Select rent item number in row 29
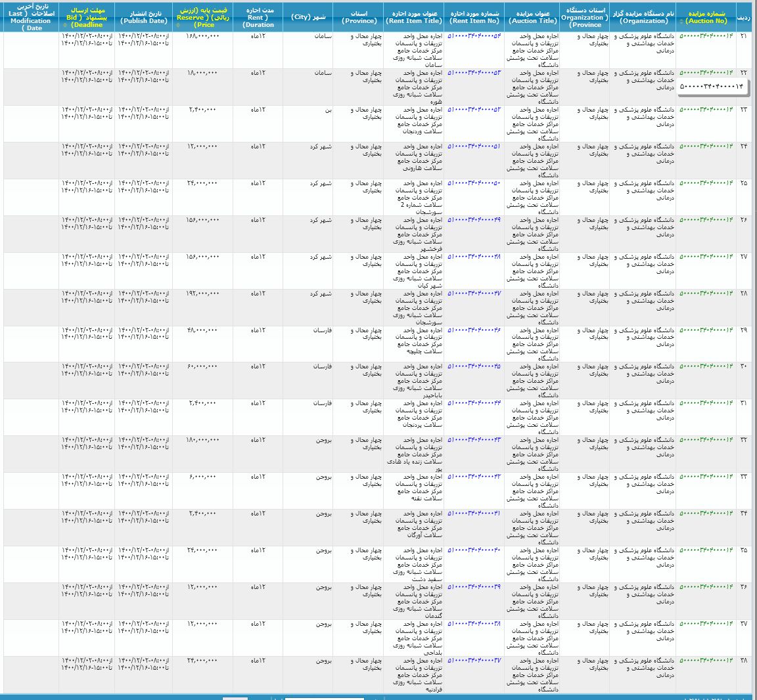This screenshot has width=757, height=700. (x=474, y=330)
